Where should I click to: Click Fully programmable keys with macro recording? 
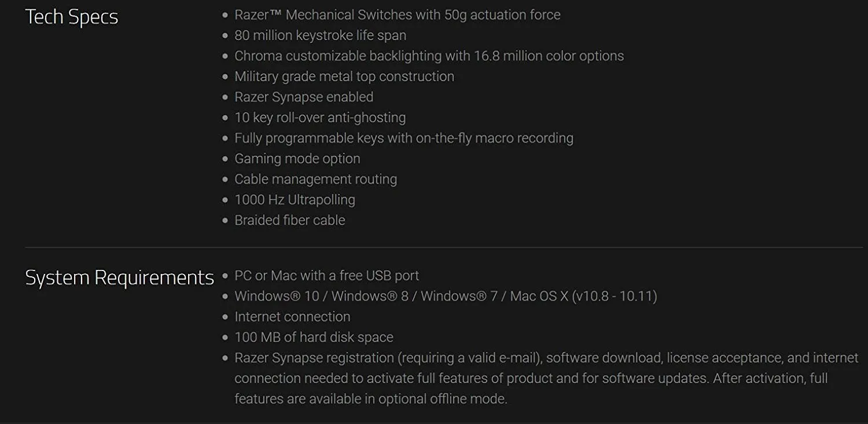[404, 138]
